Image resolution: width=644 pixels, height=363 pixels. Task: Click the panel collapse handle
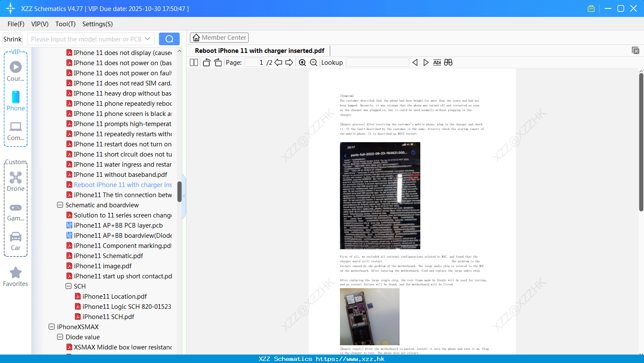(x=184, y=196)
